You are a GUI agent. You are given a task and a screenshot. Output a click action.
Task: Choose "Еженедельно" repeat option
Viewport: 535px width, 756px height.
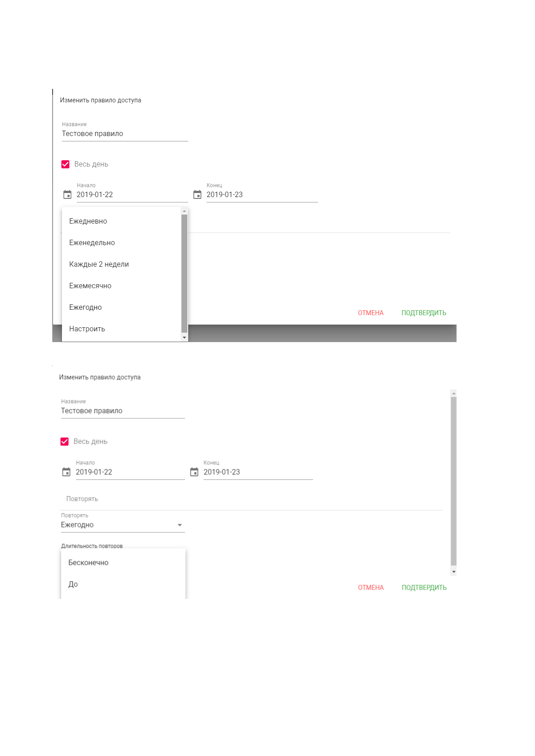point(92,242)
